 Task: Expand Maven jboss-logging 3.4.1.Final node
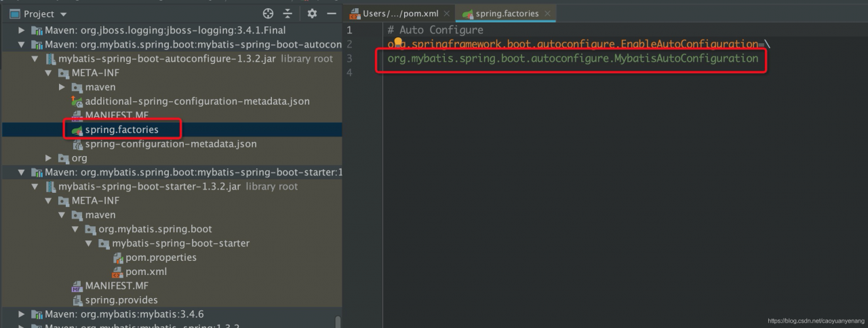[x=22, y=31]
